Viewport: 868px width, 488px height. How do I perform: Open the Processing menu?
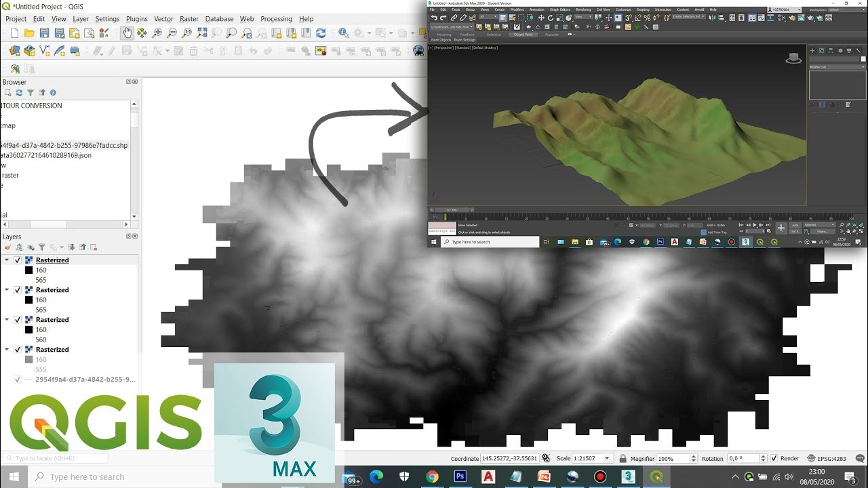(277, 19)
